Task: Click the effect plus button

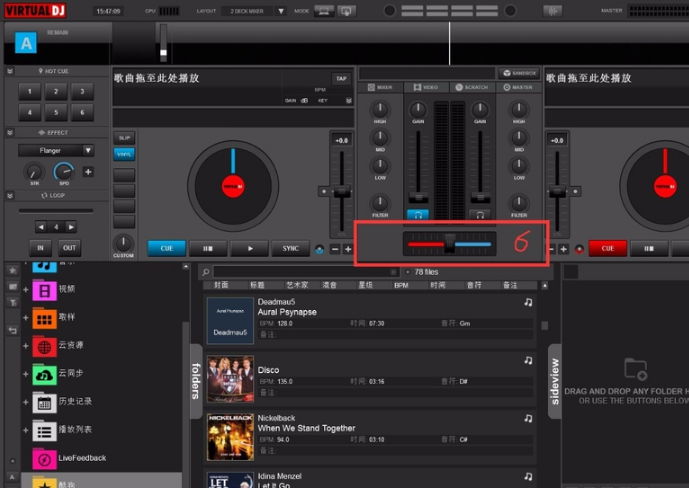Action: [x=88, y=172]
